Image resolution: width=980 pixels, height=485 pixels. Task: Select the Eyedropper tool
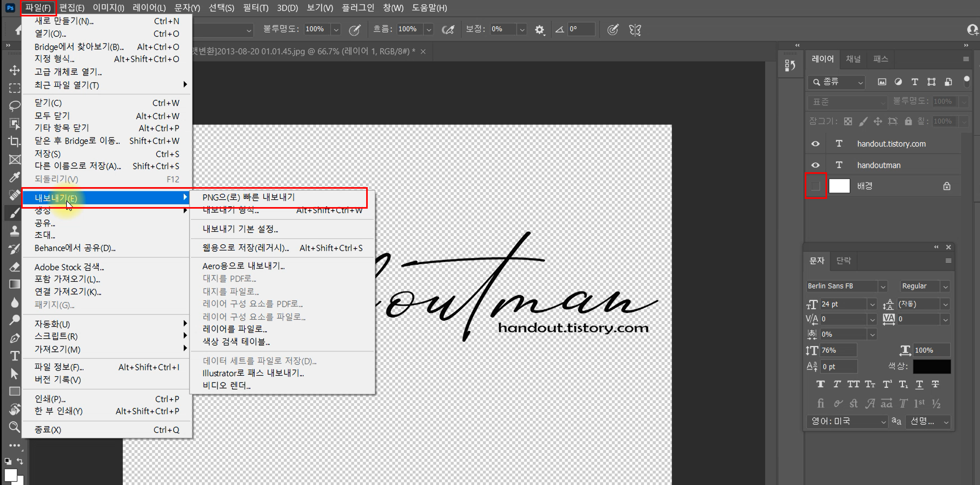point(14,177)
